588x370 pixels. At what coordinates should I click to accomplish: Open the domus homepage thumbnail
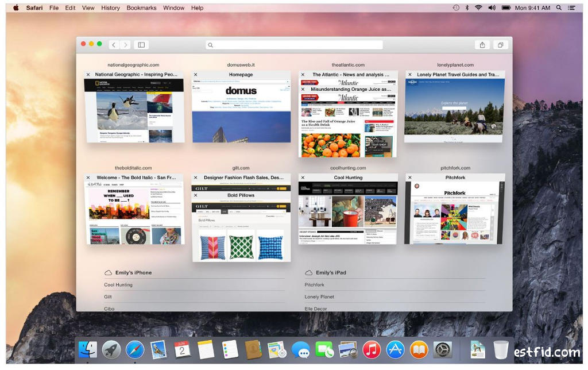tap(241, 111)
